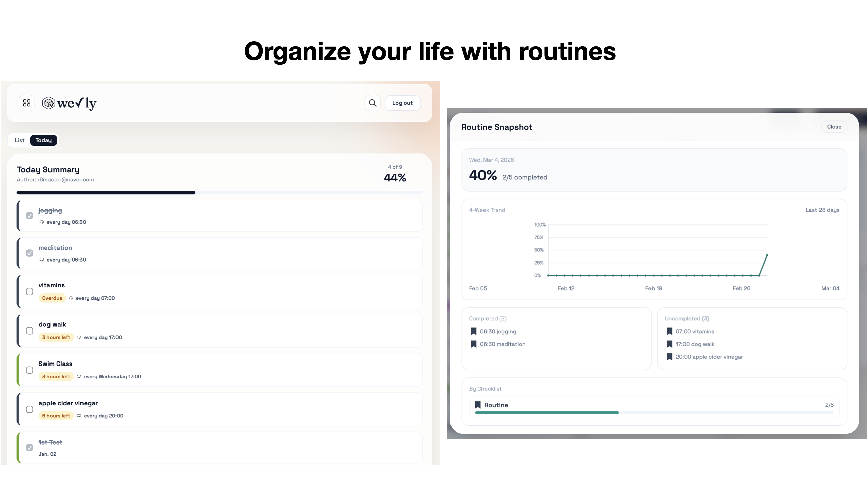Click the Log out button
The width and height of the screenshot is (868, 484).
click(402, 103)
